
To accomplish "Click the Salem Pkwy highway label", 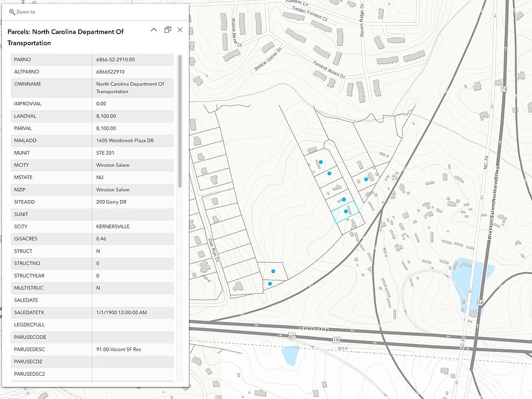I will point(314,329).
